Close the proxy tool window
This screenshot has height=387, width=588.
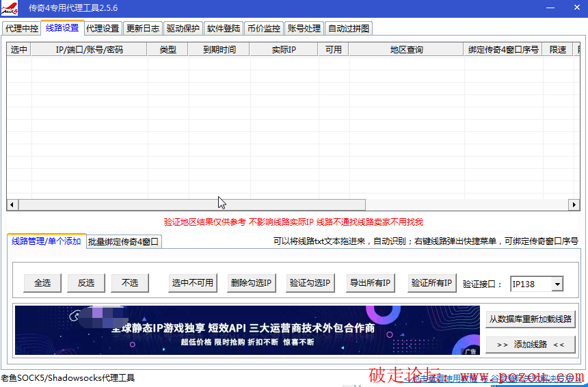(x=577, y=8)
